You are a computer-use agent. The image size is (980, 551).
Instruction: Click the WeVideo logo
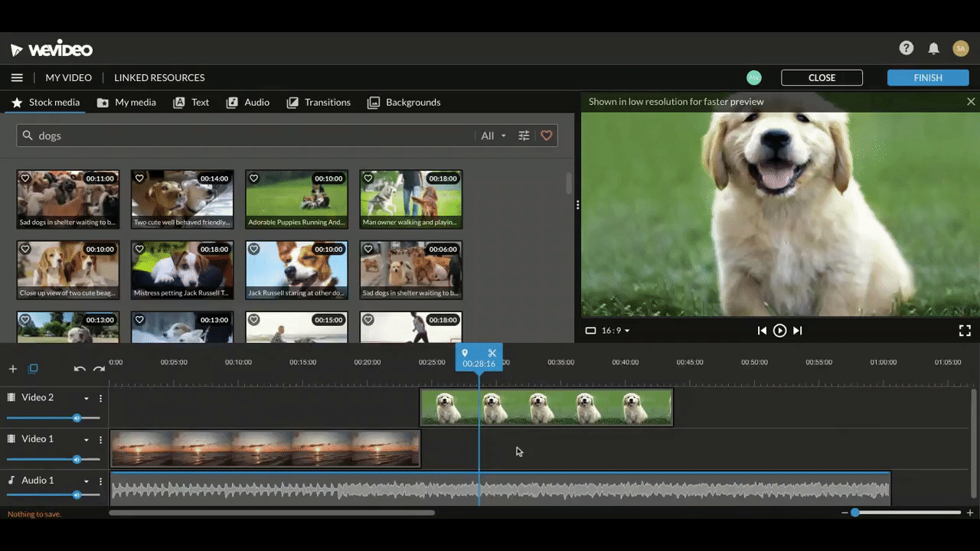point(51,50)
